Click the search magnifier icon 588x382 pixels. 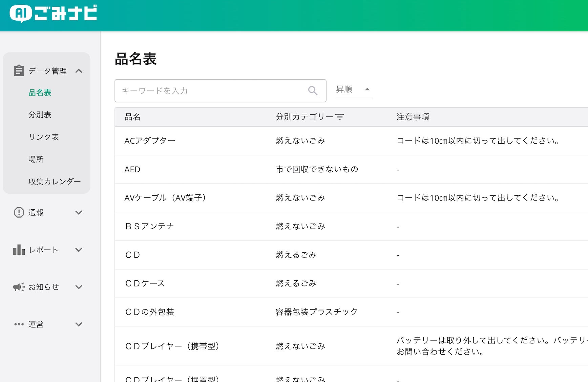pos(313,90)
